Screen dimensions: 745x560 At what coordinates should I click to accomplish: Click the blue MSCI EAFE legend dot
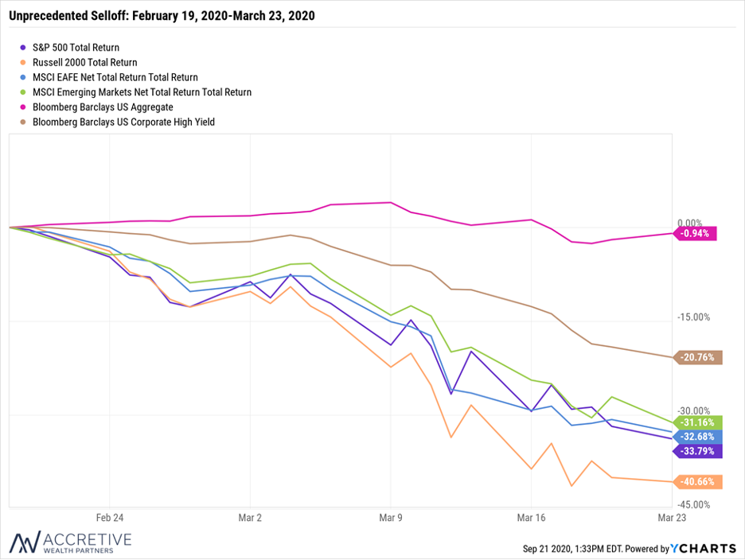pyautogui.click(x=23, y=77)
